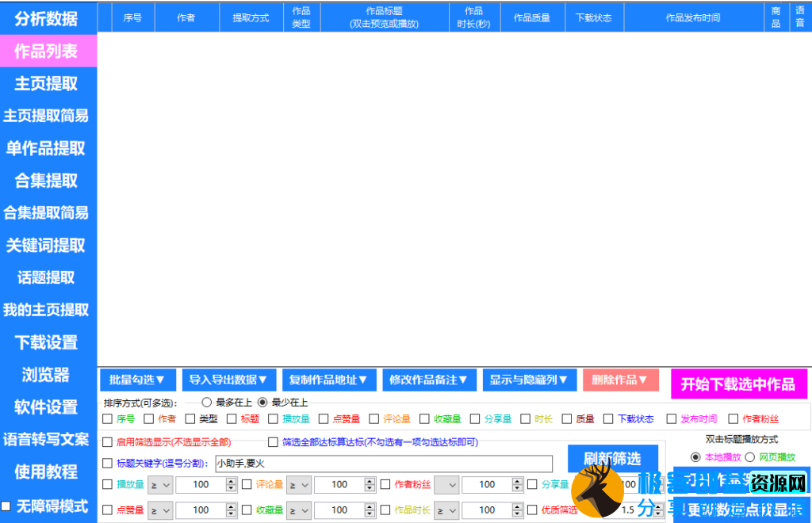Click the 刷新筛选 button

click(613, 460)
